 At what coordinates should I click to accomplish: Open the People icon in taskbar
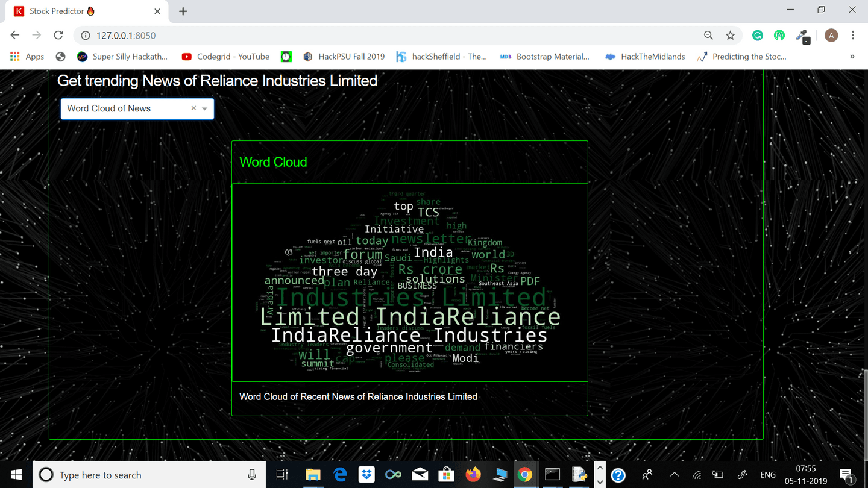click(x=648, y=475)
